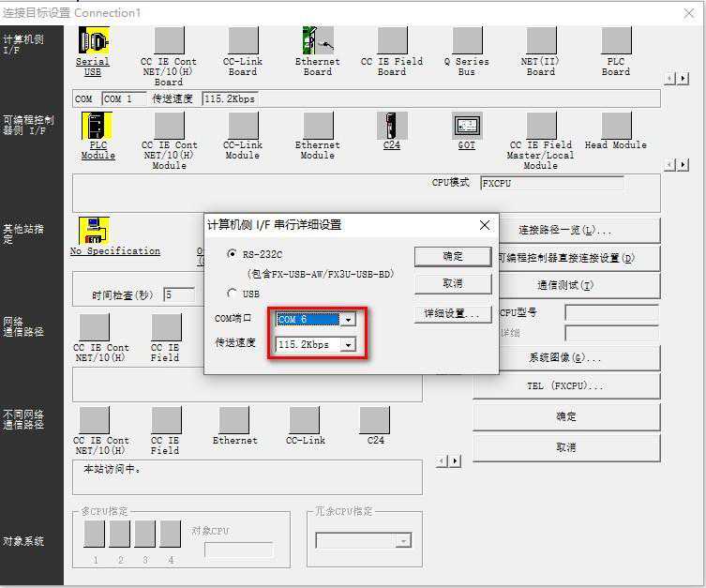706x588 pixels.
Task: Click the Q Series Bus icon
Action: (466, 41)
